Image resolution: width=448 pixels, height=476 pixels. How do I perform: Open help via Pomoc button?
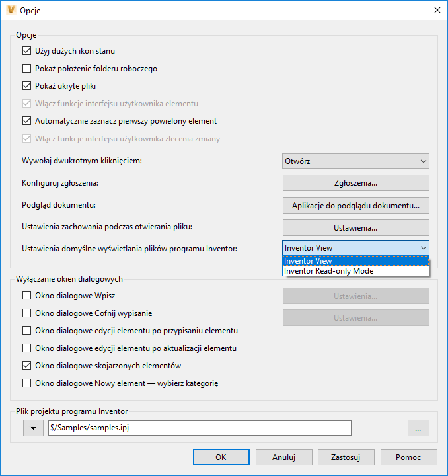[408, 457]
